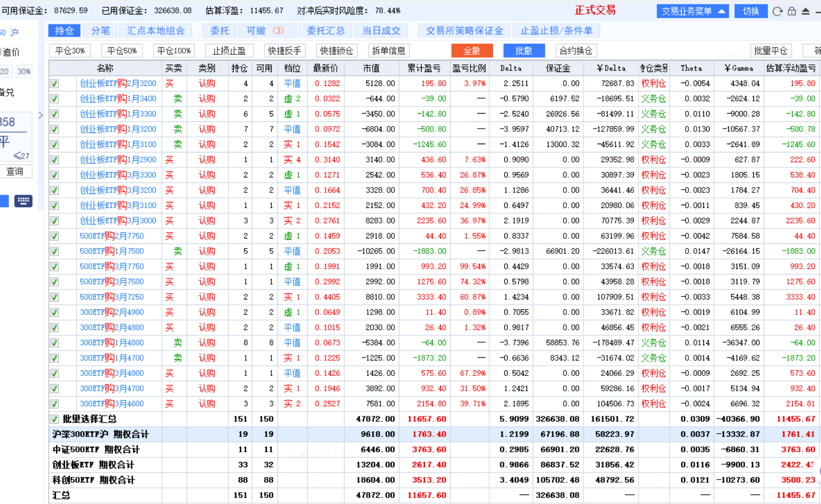Viewport: 821px width, 504px height.
Task: Expand the left panel with the chevron arrow
Action: pyautogui.click(x=40, y=115)
